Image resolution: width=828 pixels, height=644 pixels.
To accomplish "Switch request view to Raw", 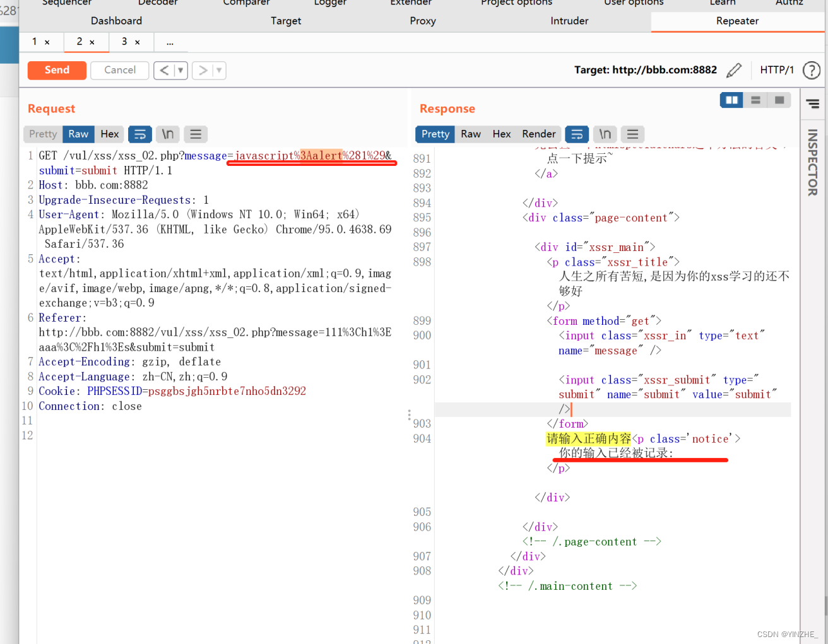I will click(78, 134).
